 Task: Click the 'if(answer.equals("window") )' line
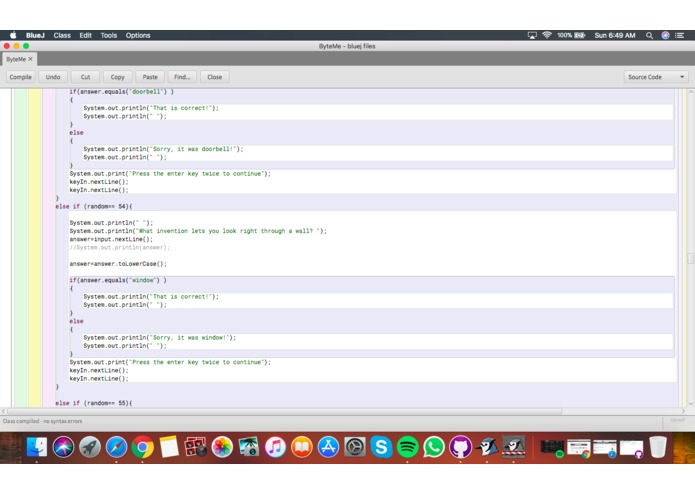(x=118, y=280)
